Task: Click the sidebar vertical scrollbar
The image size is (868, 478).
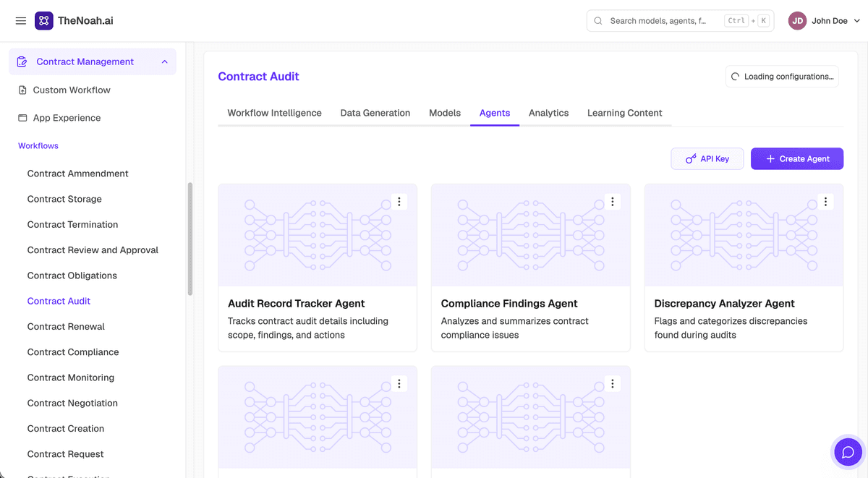Action: coord(190,239)
